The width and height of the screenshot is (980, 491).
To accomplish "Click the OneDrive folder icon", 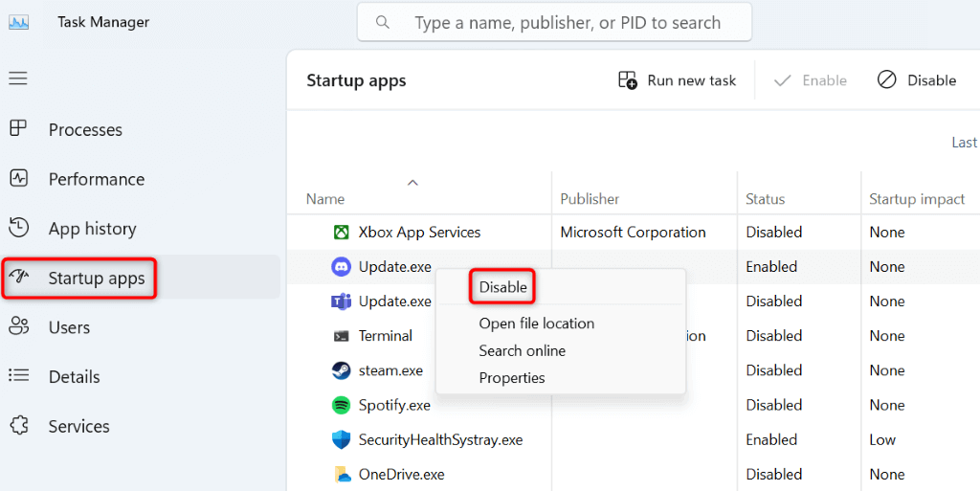I will 341,475.
